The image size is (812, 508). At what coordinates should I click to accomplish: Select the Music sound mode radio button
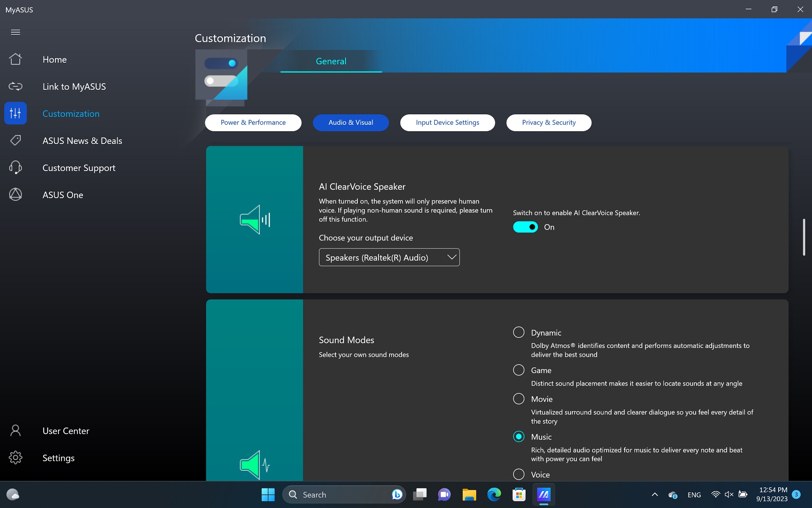[518, 436]
